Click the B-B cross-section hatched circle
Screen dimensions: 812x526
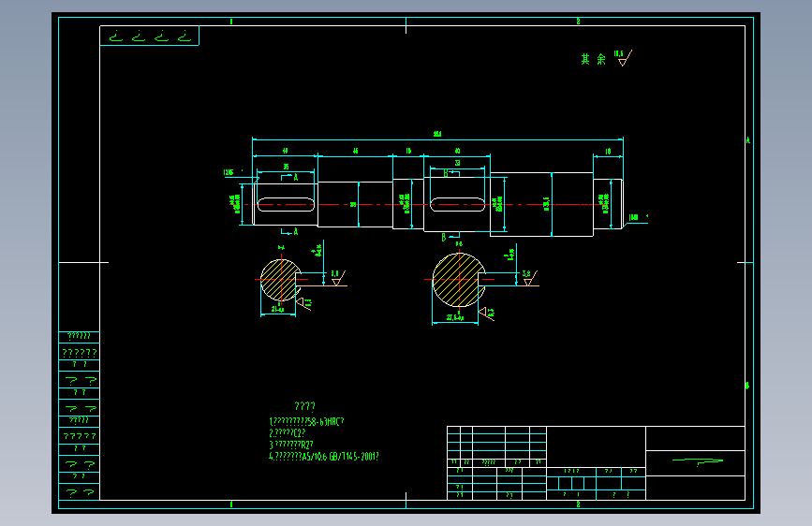(x=459, y=280)
